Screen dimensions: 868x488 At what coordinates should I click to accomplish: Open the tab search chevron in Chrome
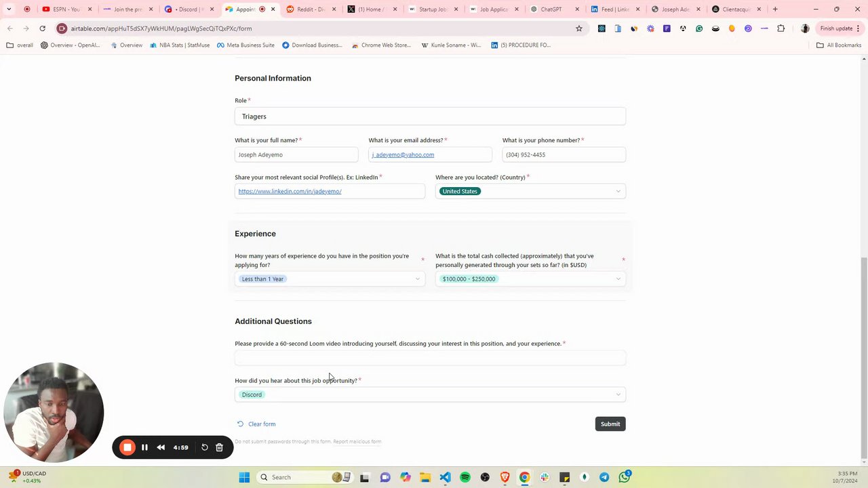click(x=9, y=9)
